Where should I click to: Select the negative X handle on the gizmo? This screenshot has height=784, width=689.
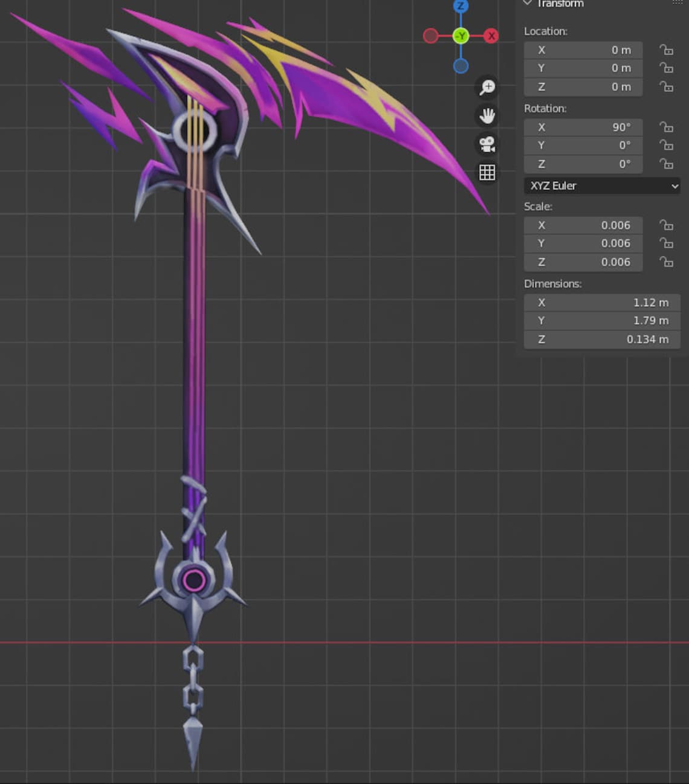point(430,36)
